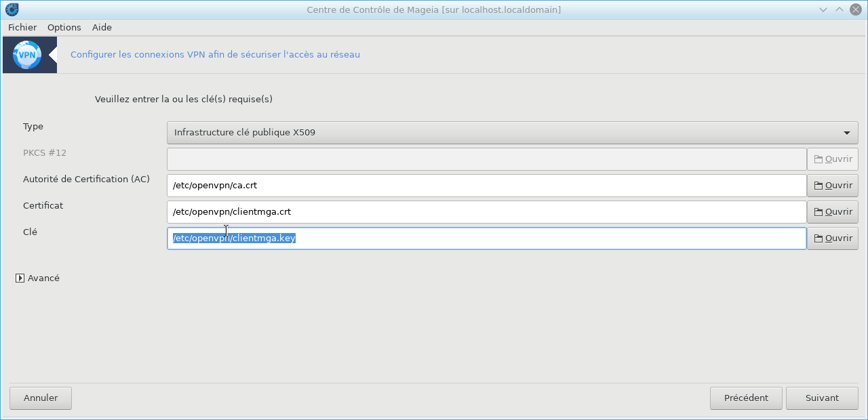Screen dimensions: 868x420
Task: Open the Options menu
Action: pos(64,27)
